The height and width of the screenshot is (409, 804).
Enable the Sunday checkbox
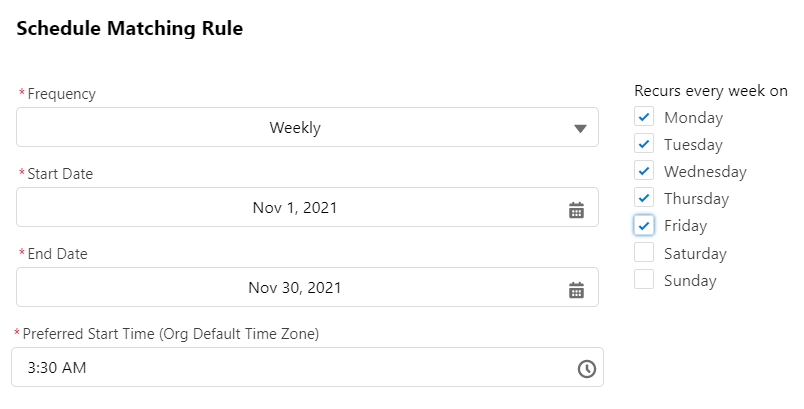click(644, 280)
